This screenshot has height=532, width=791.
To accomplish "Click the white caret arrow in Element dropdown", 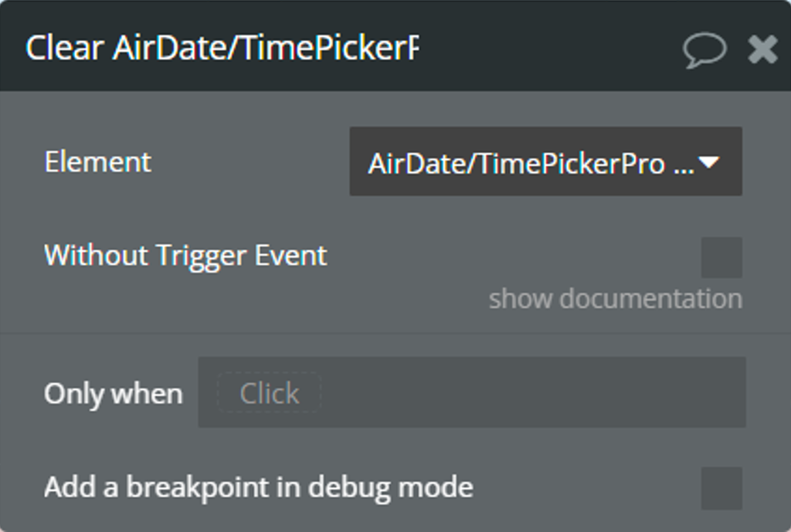I will pos(709,162).
